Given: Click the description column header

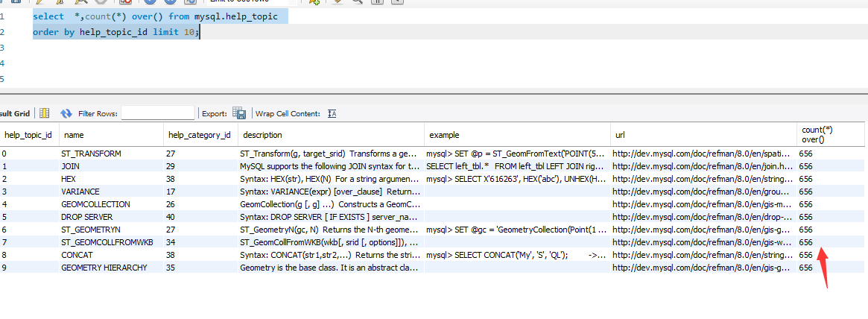Looking at the screenshot, I should [x=331, y=135].
